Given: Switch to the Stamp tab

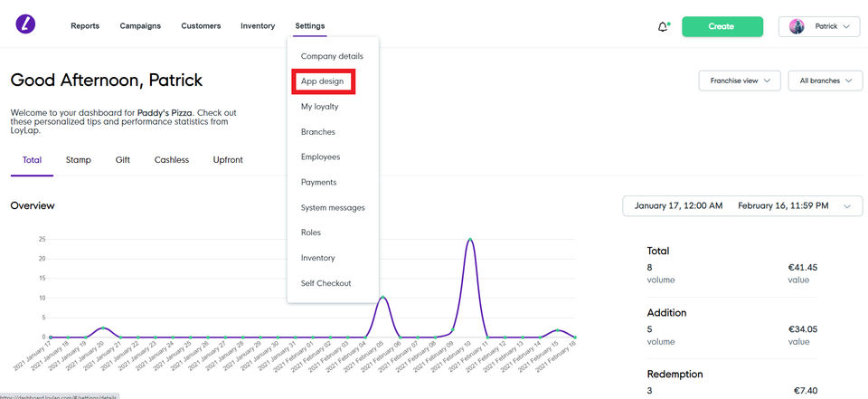Looking at the screenshot, I should [79, 160].
